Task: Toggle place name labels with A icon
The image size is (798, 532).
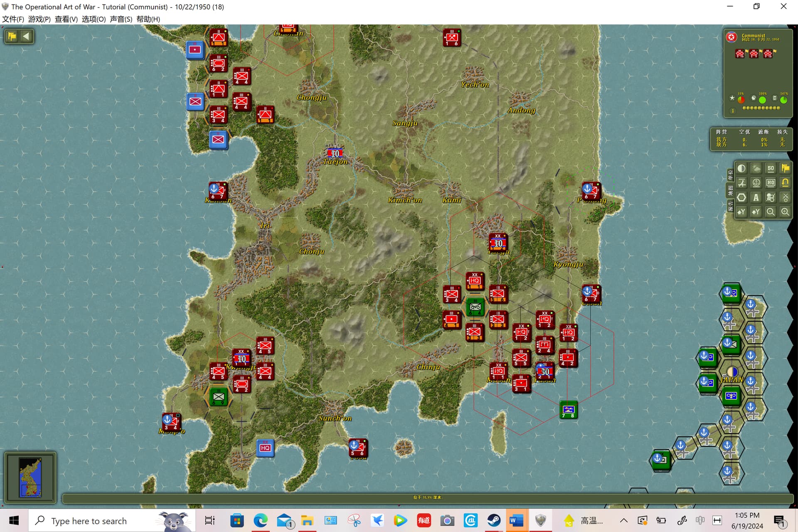Action: (756, 197)
